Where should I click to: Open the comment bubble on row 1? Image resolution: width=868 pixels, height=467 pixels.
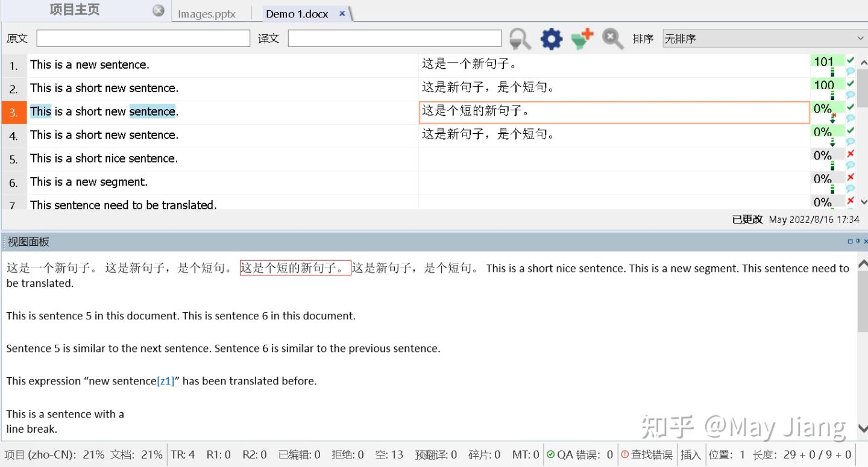(851, 71)
